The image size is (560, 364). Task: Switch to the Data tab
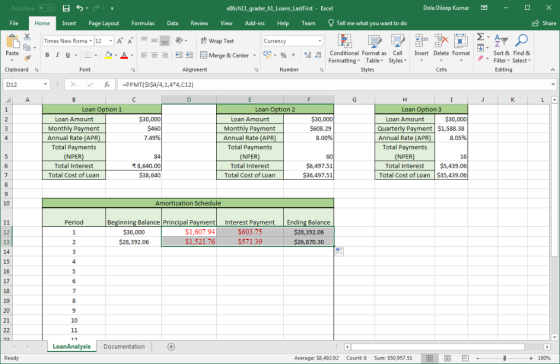point(172,23)
